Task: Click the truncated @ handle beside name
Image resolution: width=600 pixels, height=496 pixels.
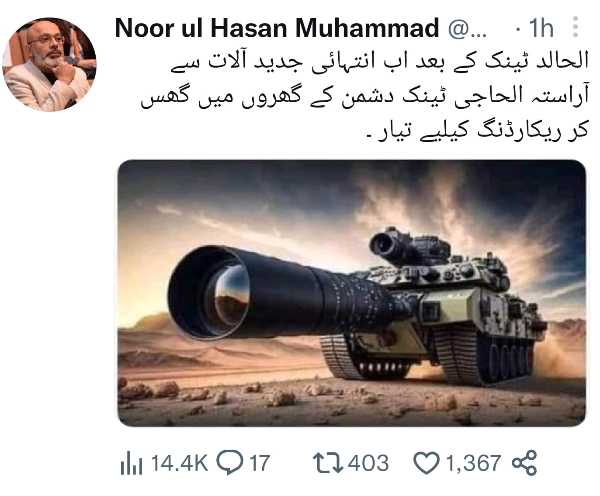Action: 467,29
